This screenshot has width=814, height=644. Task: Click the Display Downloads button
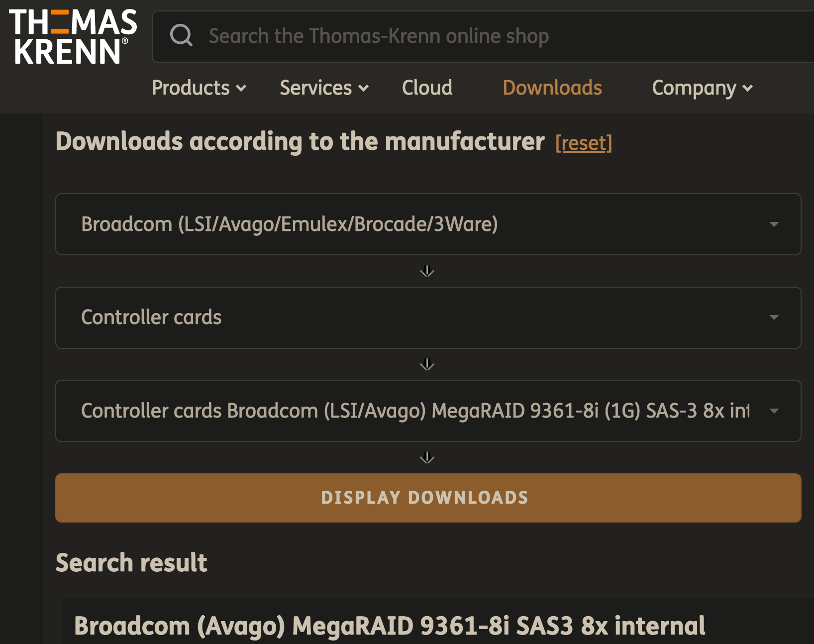428,498
